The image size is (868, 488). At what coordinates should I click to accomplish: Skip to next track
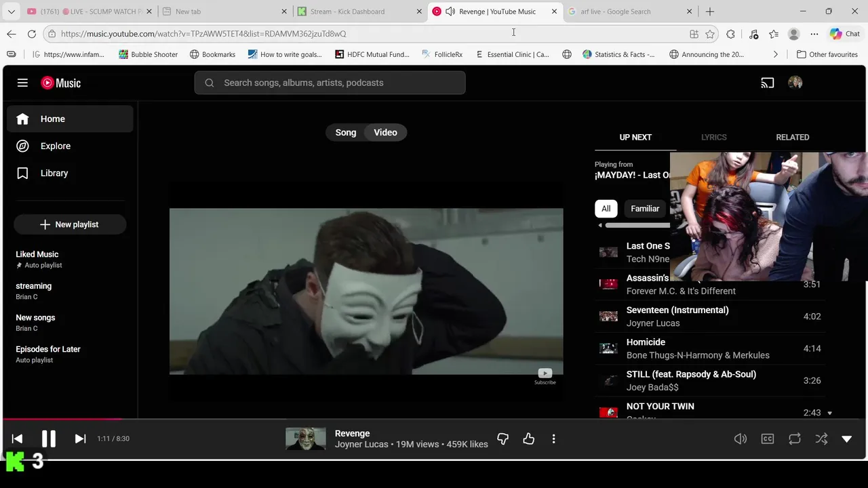(80, 439)
